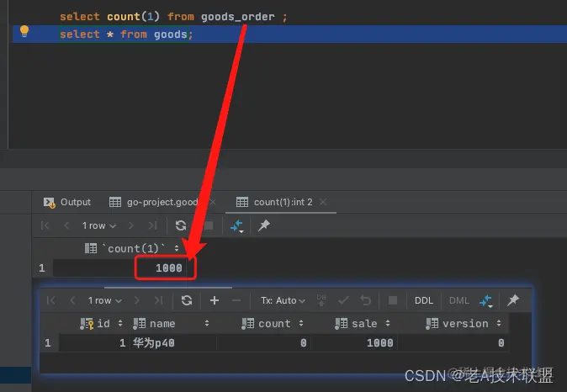Image resolution: width=567 pixels, height=392 pixels.
Task: Click the rollback arrow icon
Action: 366,300
